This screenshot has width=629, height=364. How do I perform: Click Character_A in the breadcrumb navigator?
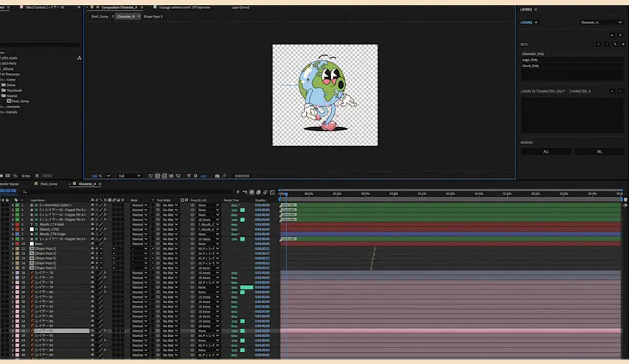126,17
